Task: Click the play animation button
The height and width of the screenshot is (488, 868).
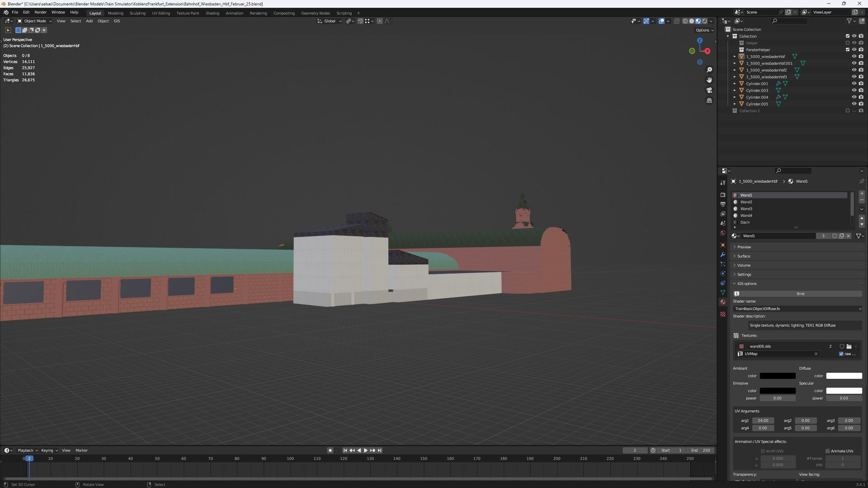Action: coord(366,450)
